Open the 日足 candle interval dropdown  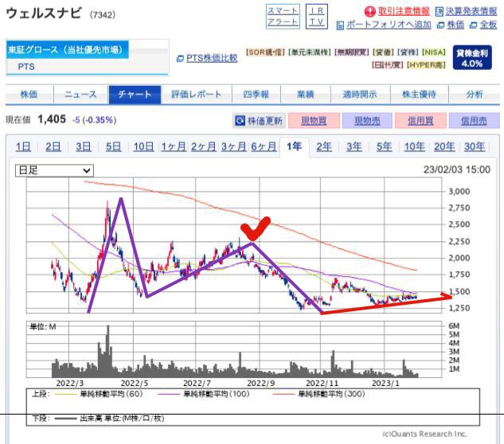pyautogui.click(x=54, y=170)
